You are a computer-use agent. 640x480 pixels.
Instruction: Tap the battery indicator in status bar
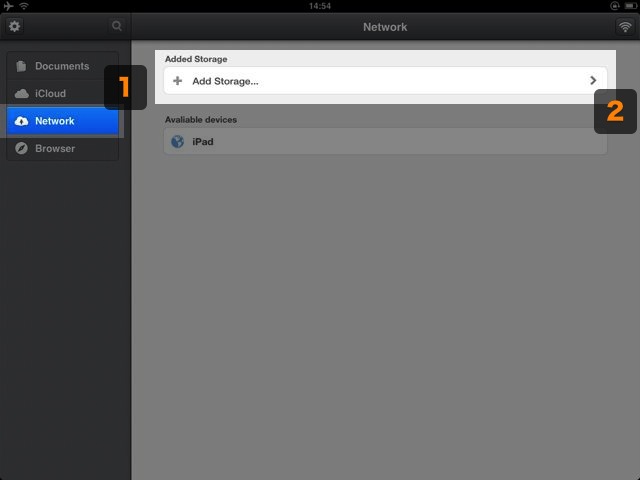631,6
